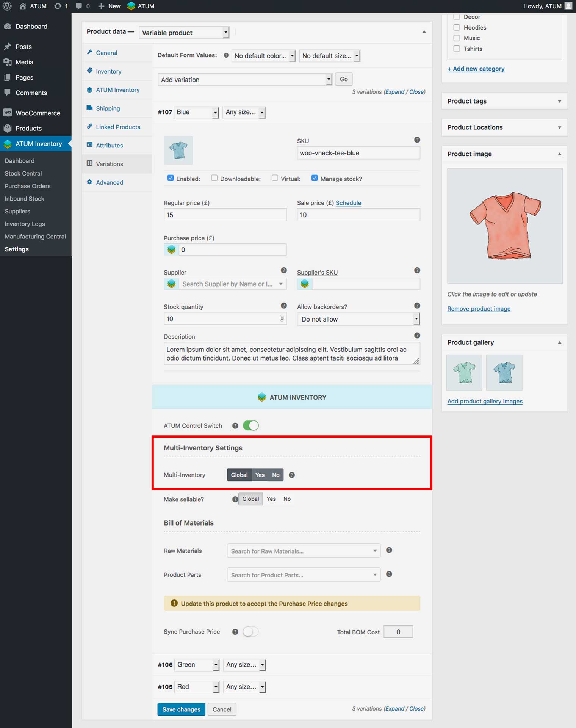Viewport: 576px width, 728px height.
Task: Turn off the ATUM Control Switch
Action: 250,425
